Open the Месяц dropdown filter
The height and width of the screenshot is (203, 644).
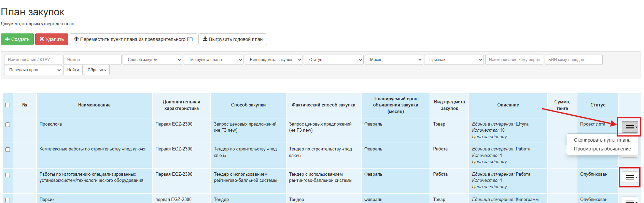tap(394, 60)
